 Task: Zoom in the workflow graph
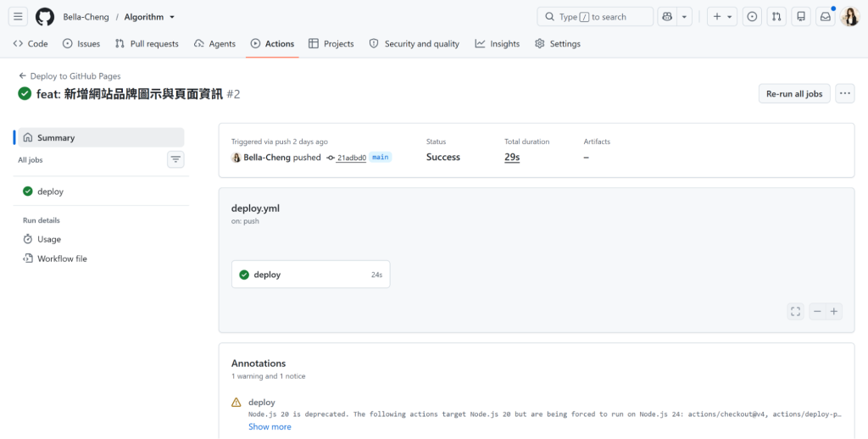pyautogui.click(x=834, y=312)
